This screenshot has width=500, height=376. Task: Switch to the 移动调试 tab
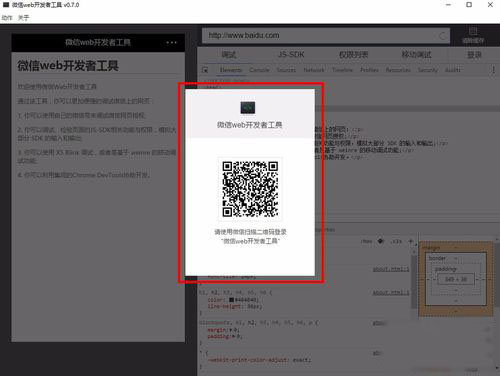[416, 55]
